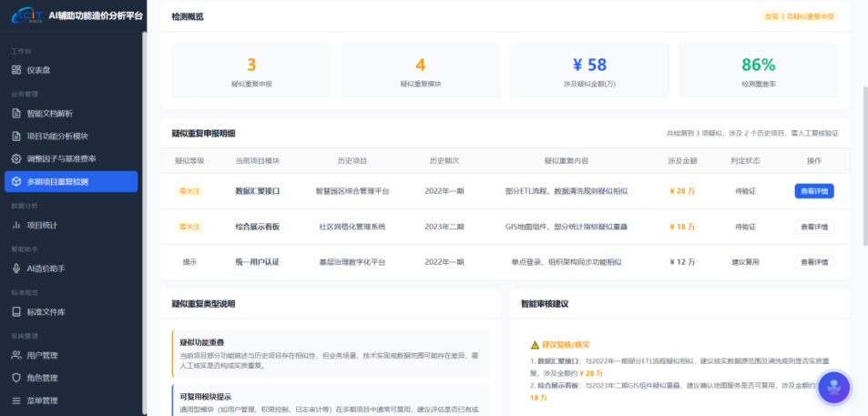Click the 疑似功能重叠 explanation card
The height and width of the screenshot is (416, 868).
(331, 353)
